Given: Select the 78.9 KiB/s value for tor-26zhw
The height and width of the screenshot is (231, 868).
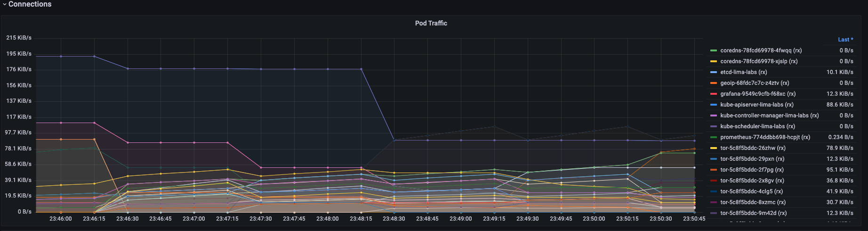Looking at the screenshot, I should pyautogui.click(x=840, y=148).
